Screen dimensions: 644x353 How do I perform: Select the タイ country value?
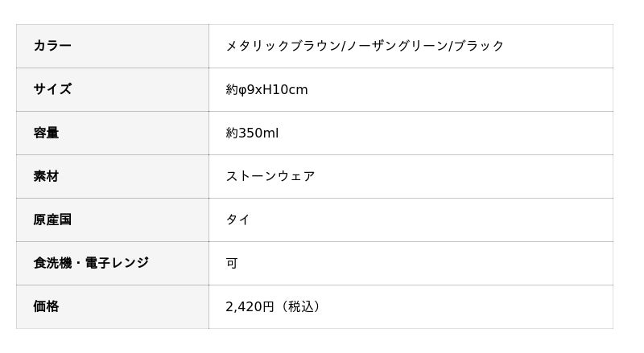(x=238, y=220)
